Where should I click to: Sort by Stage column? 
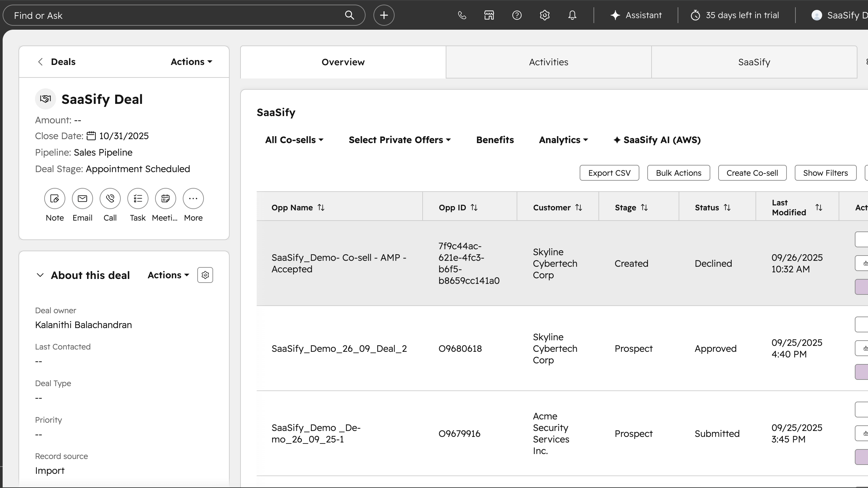pyautogui.click(x=644, y=207)
